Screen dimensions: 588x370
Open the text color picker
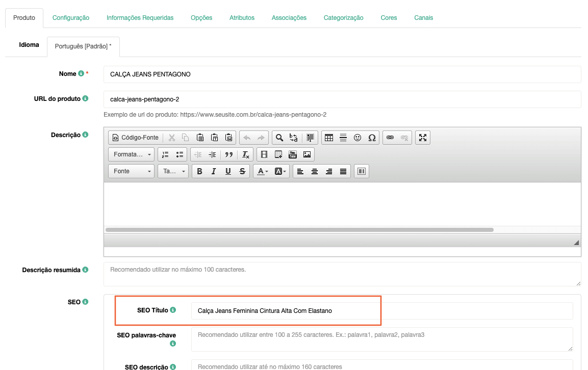(263, 171)
